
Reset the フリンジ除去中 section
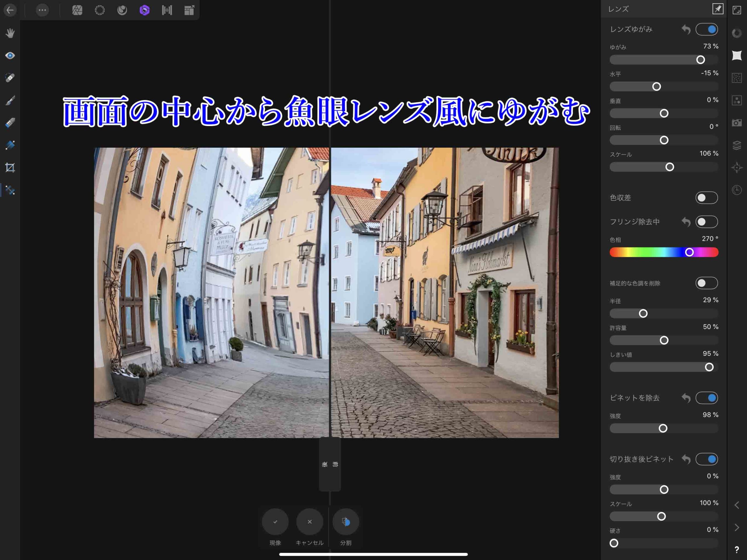click(686, 222)
